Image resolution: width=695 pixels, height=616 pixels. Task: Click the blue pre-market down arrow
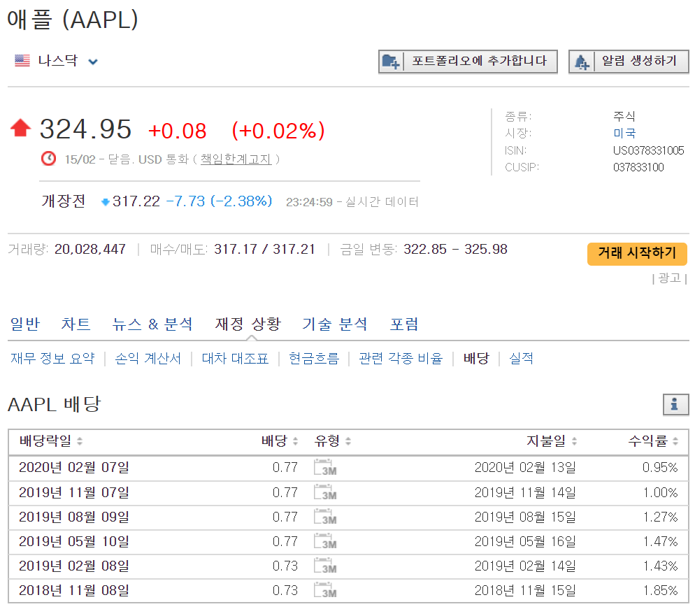point(106,202)
